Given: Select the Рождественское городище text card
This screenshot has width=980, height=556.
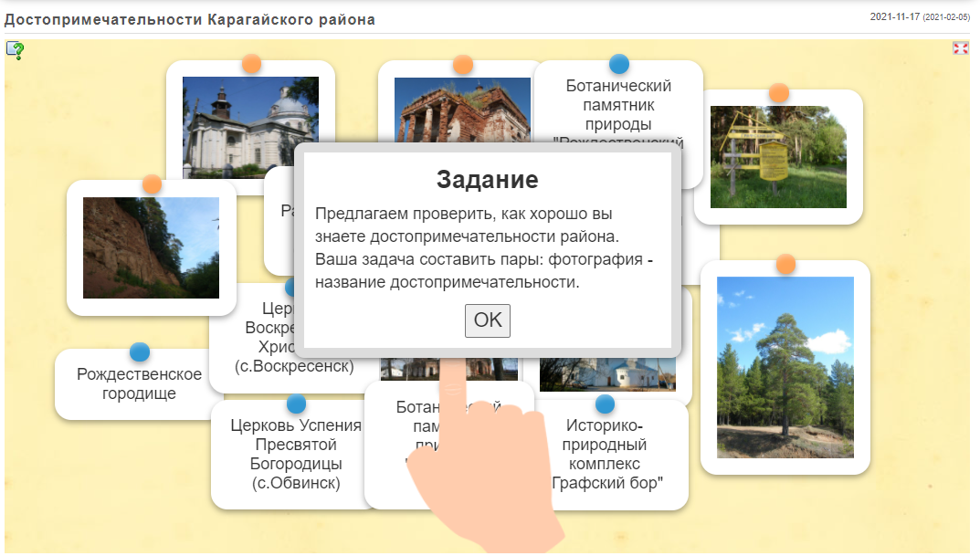Looking at the screenshot, I should click(139, 384).
